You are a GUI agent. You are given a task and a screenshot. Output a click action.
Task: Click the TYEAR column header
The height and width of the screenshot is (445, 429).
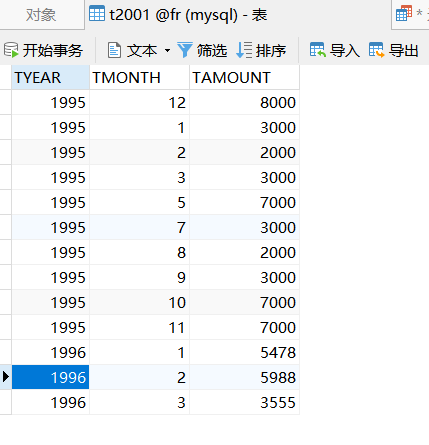pyautogui.click(x=50, y=78)
